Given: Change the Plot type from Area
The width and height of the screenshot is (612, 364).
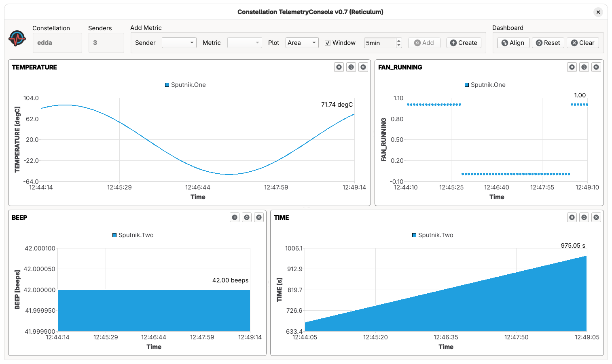Looking at the screenshot, I should (x=302, y=42).
